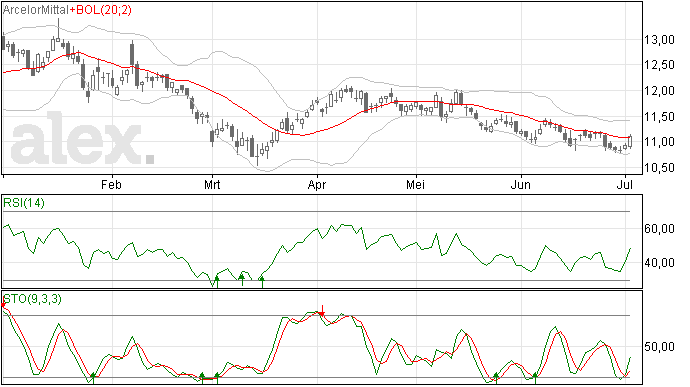Screen dimensions: 690x387
Task: Click the Mei month label on the axis
Action: pos(415,184)
